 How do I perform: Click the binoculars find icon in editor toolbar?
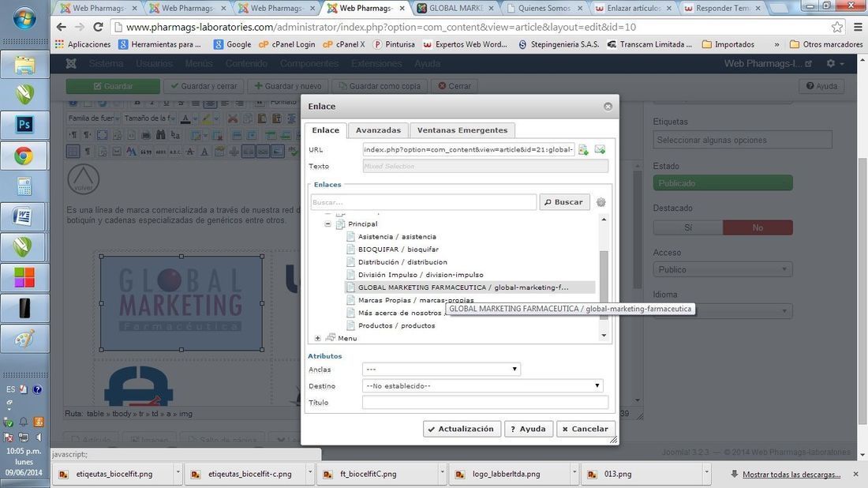tap(160, 134)
